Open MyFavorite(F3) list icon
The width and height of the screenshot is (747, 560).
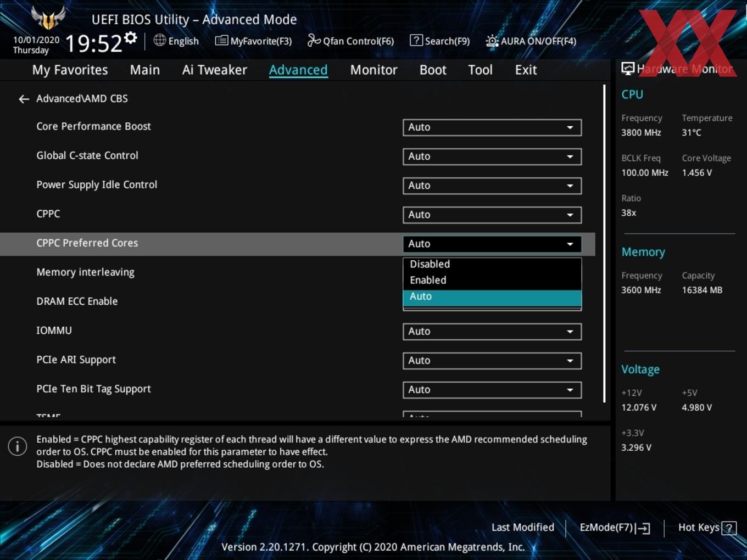(221, 41)
